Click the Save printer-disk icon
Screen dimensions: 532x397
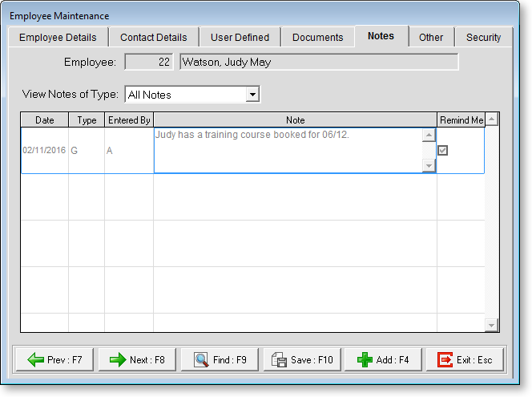pyautogui.click(x=280, y=360)
